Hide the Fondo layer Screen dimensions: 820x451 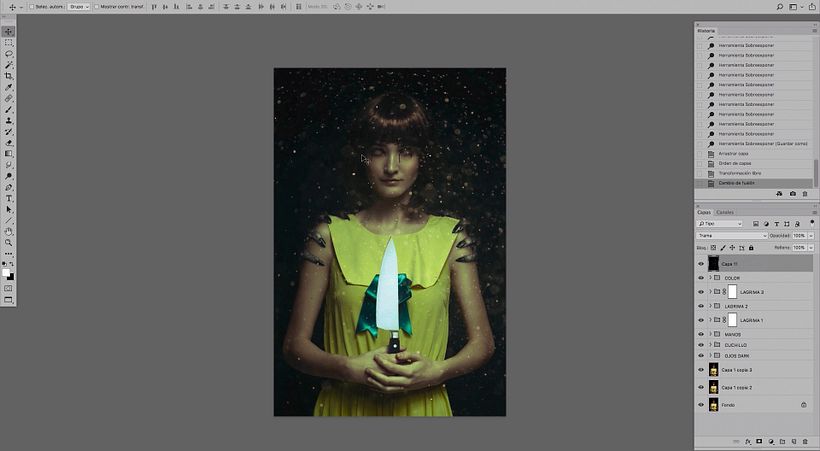point(701,404)
